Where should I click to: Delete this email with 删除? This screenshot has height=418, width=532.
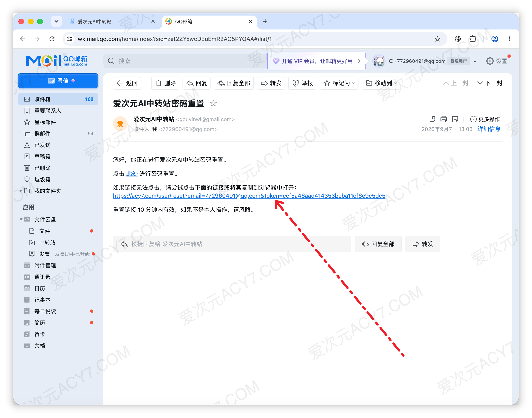pos(165,83)
